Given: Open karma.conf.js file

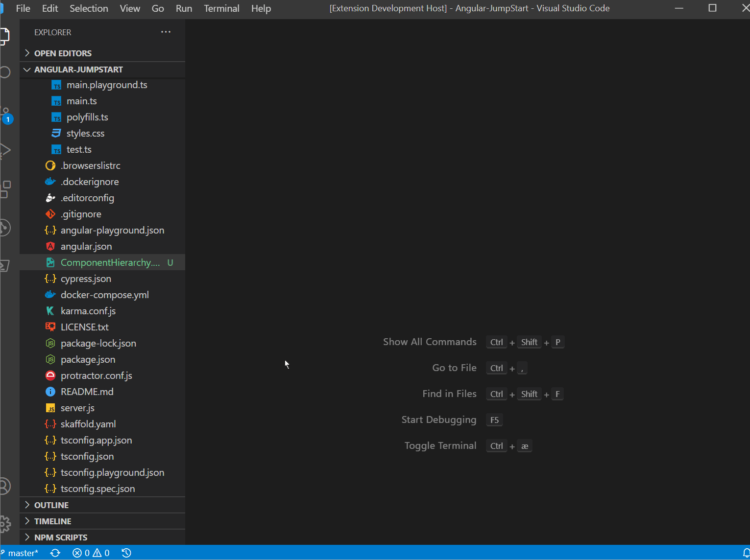Looking at the screenshot, I should (x=102, y=311).
